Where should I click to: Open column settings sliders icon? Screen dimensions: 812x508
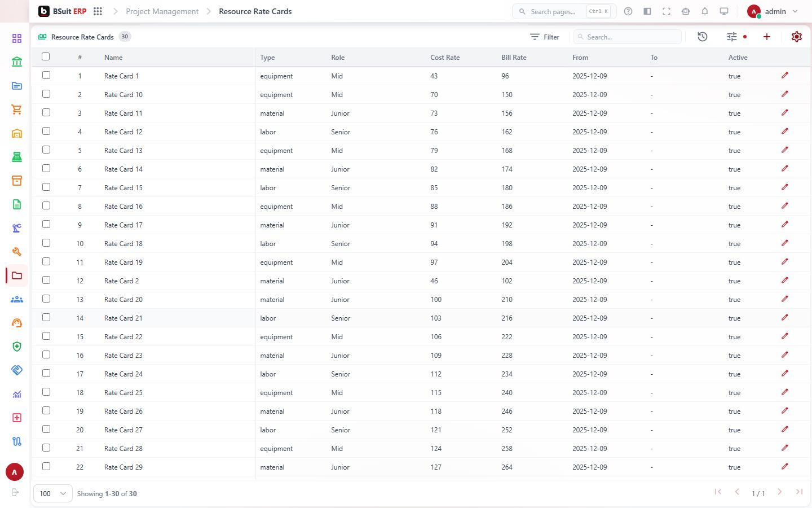tap(732, 37)
